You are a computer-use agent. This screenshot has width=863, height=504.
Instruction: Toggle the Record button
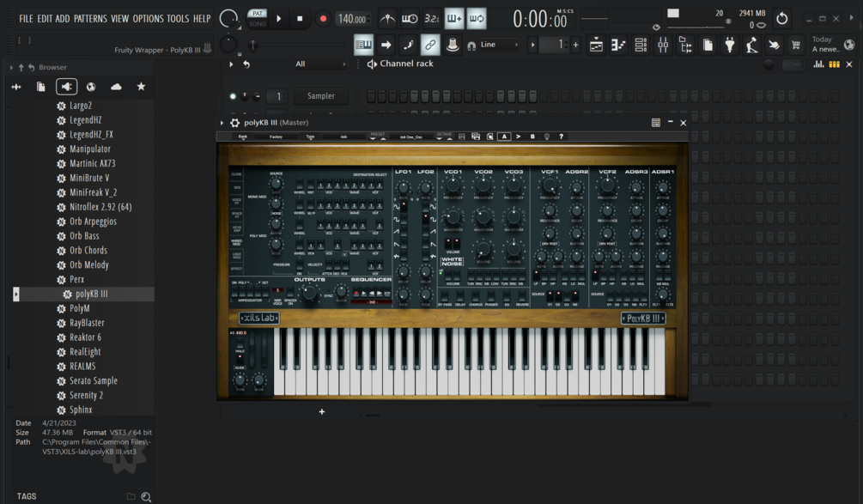(x=323, y=19)
